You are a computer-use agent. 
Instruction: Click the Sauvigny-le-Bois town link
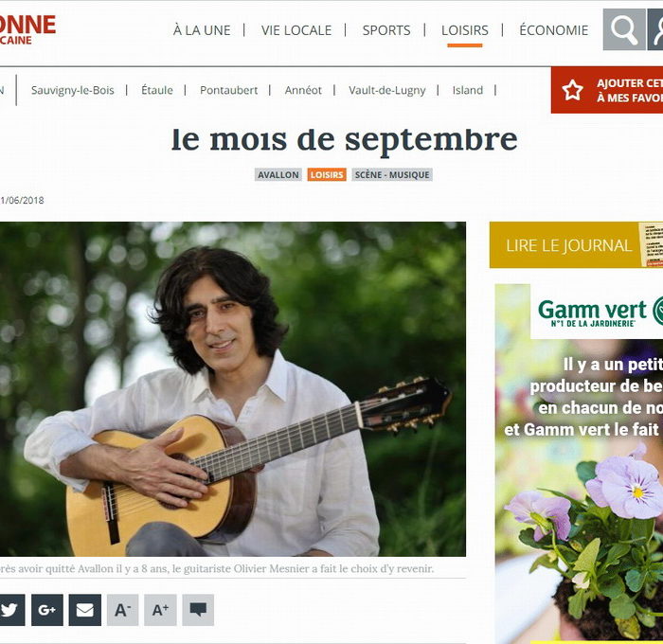(x=73, y=90)
